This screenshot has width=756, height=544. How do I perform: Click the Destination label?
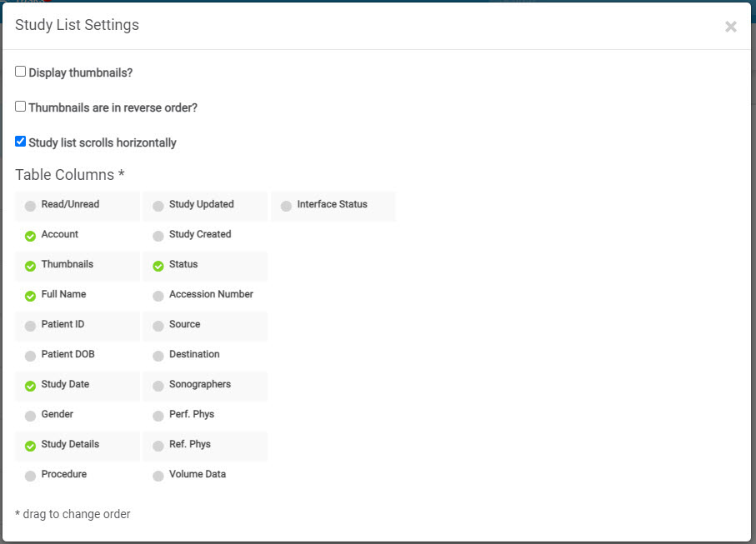194,354
